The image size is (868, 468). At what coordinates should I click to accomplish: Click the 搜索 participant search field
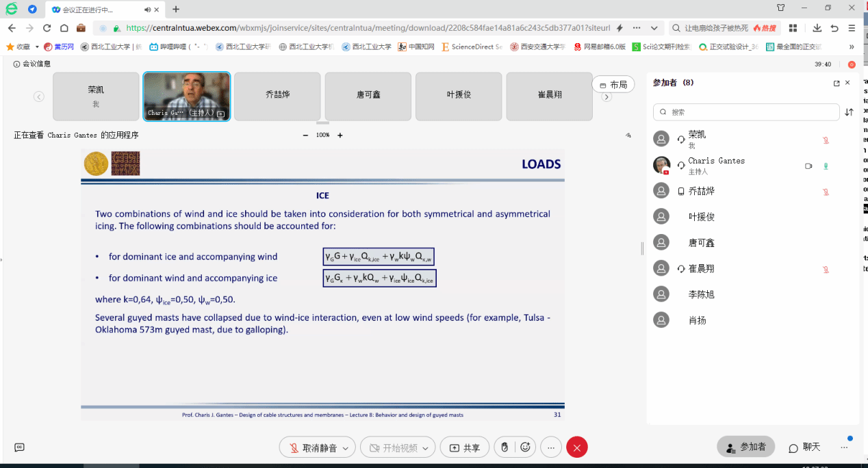pyautogui.click(x=746, y=112)
